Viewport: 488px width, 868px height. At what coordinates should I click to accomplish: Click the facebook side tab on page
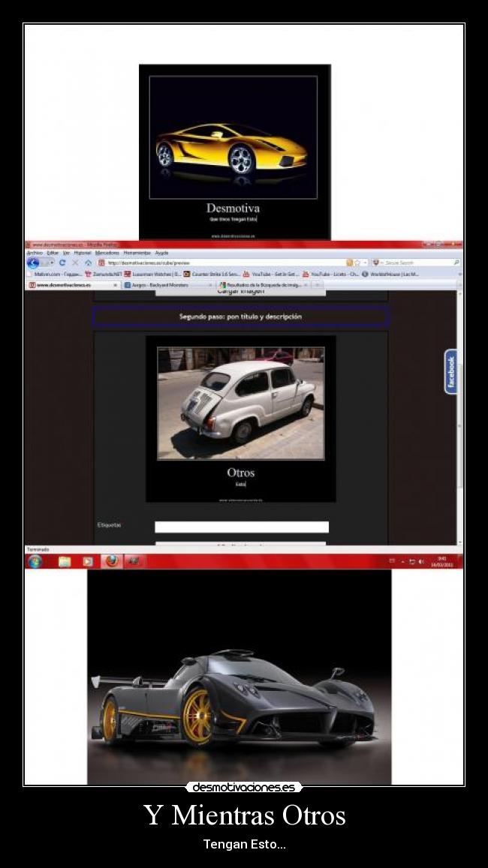click(x=451, y=372)
